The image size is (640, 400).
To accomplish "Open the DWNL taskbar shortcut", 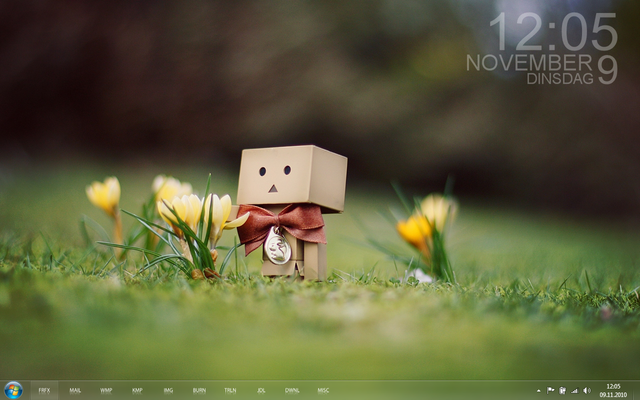I will pos(292,391).
